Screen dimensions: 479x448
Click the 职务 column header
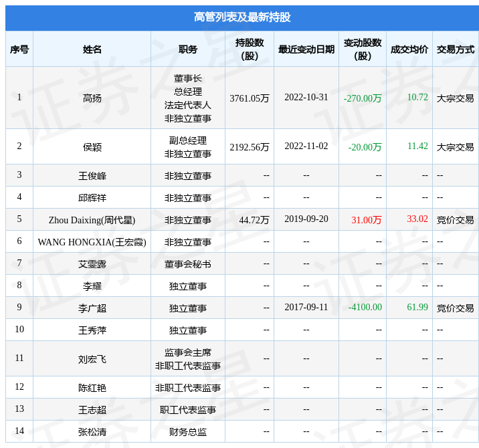click(x=188, y=49)
